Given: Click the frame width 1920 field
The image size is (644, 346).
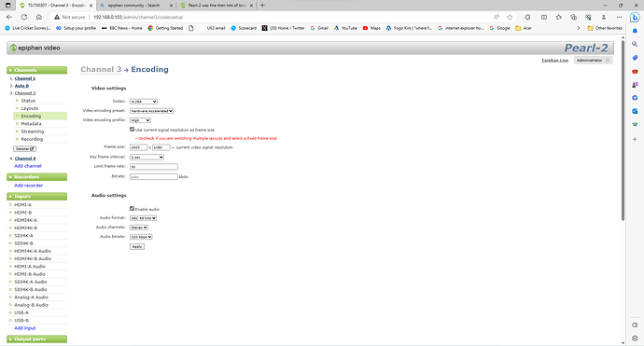Looking at the screenshot, I should click(138, 147).
